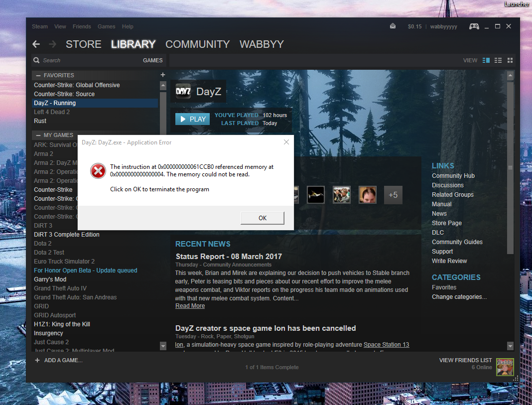Open the Write Review link
The height and width of the screenshot is (405, 532).
[449, 261]
